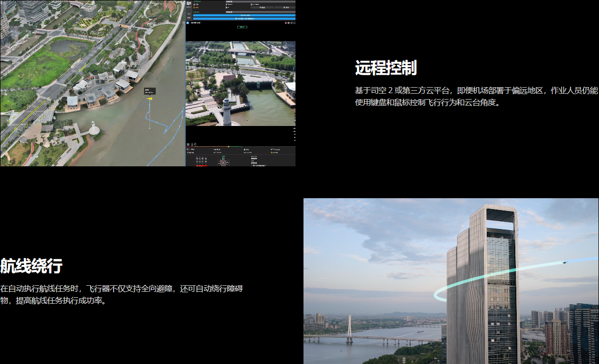
Task: Click the lower blue bar in the control panel
Action: point(245,18)
